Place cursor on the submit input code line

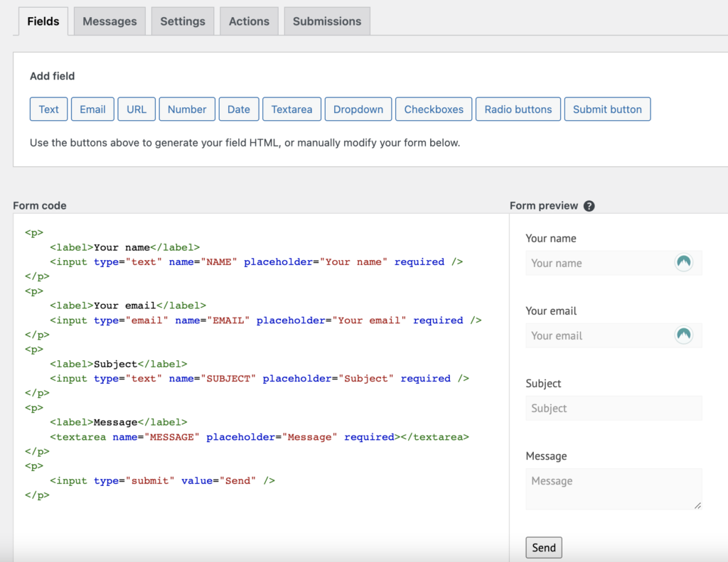click(163, 481)
